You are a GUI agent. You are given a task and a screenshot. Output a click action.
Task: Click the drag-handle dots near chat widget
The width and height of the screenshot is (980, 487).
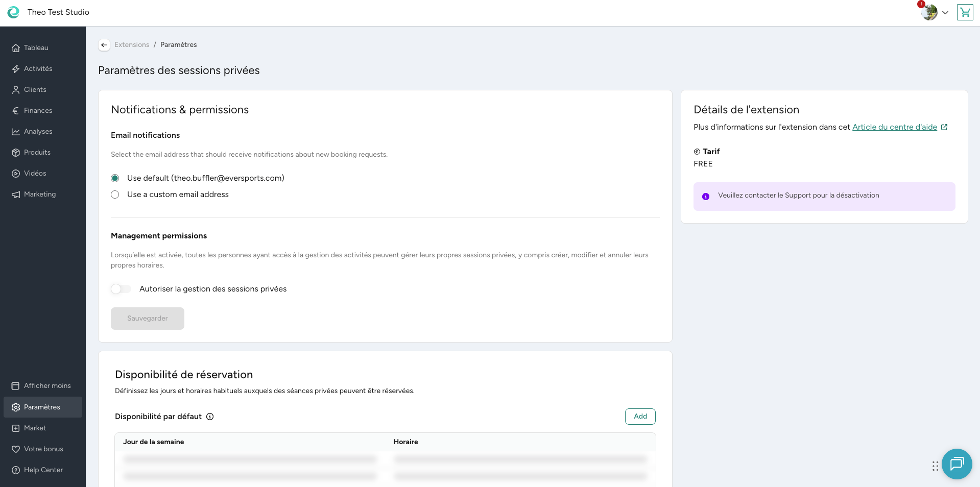(x=935, y=466)
